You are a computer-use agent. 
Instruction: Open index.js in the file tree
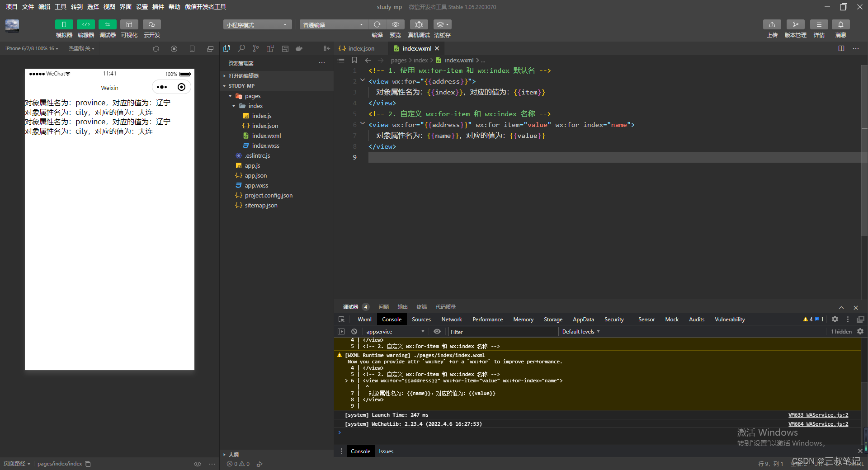click(x=261, y=116)
